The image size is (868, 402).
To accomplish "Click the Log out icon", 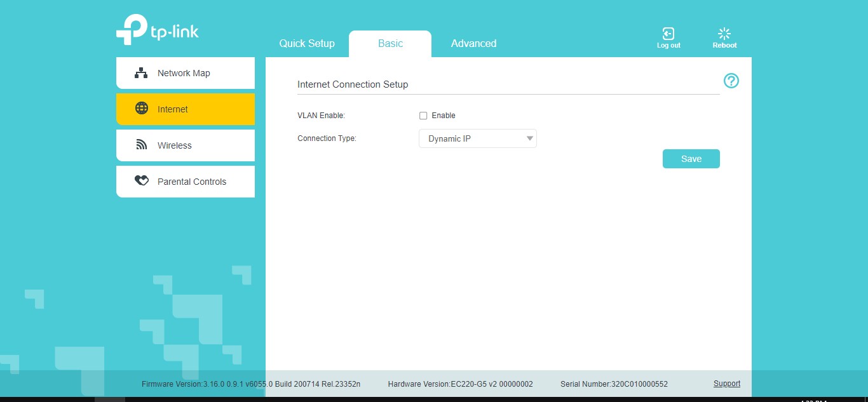I will point(668,34).
